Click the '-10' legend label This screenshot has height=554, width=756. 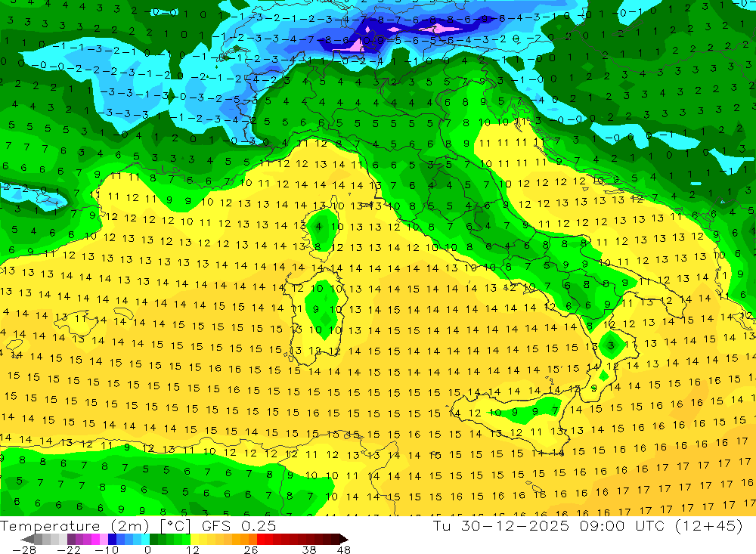click(106, 549)
